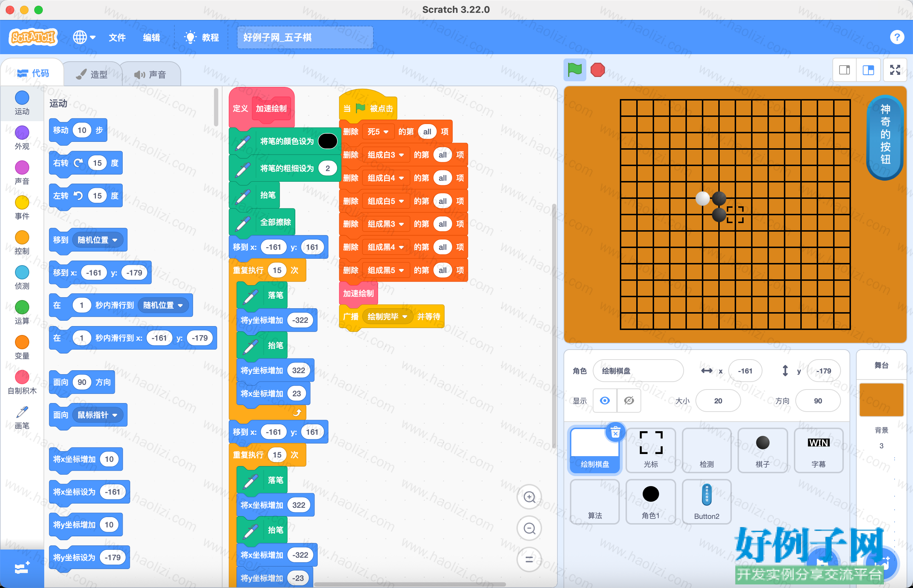Screen dimensions: 913x588
Task: Select the 画笔 pen category
Action: coord(22,418)
